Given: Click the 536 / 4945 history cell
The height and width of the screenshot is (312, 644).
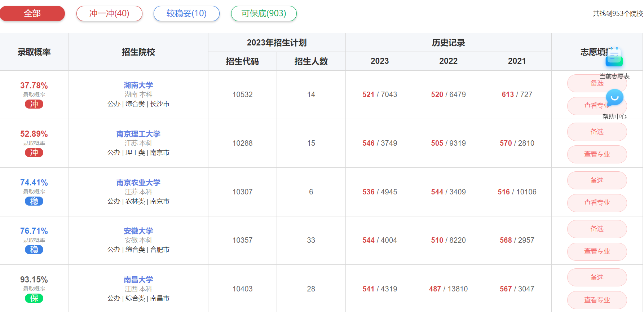Looking at the screenshot, I should pos(380,192).
